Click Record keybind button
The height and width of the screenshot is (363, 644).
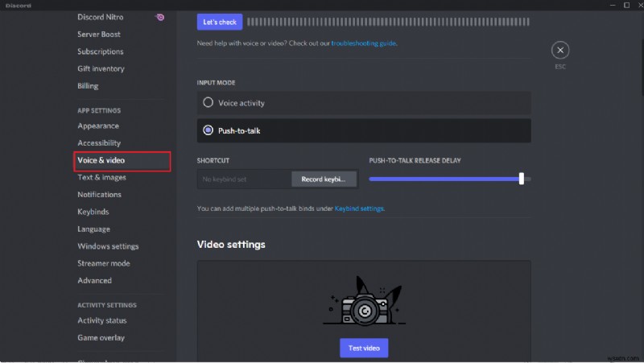[324, 179]
